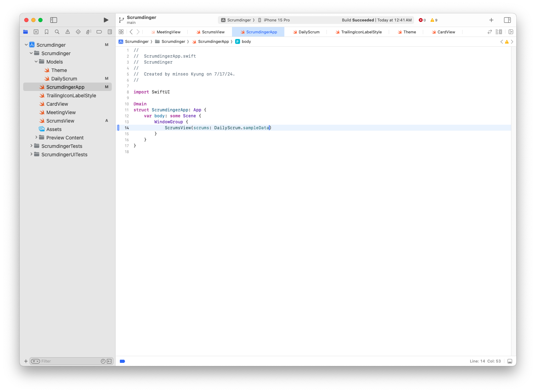Show the Source Control navigator
Image resolution: width=536 pixels, height=392 pixels.
[36, 32]
